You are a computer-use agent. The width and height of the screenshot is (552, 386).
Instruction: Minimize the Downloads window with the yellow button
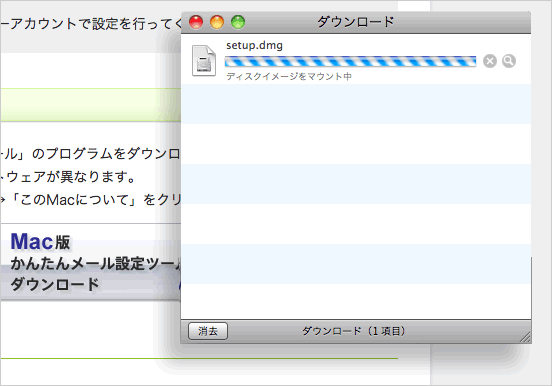[217, 22]
